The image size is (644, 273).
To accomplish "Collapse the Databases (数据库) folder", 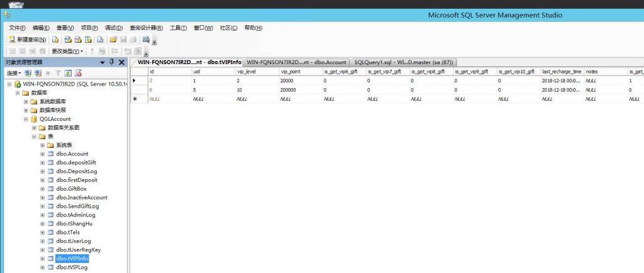I will point(17,92).
